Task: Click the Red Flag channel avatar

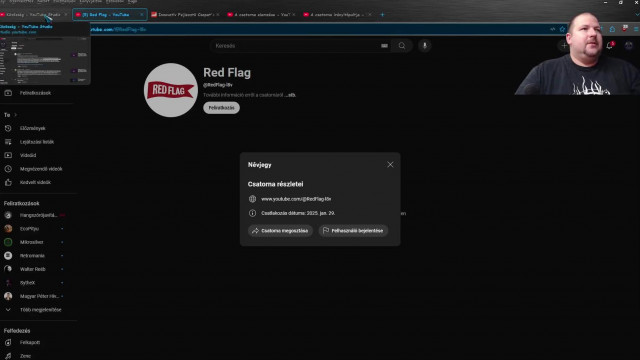Action: click(171, 90)
